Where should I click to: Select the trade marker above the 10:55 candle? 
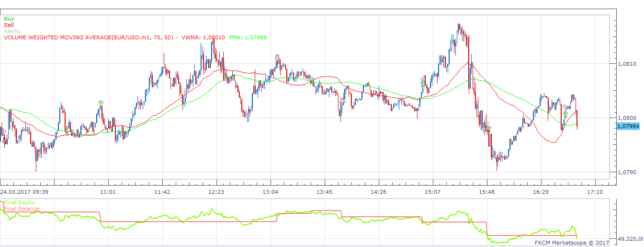101,103
